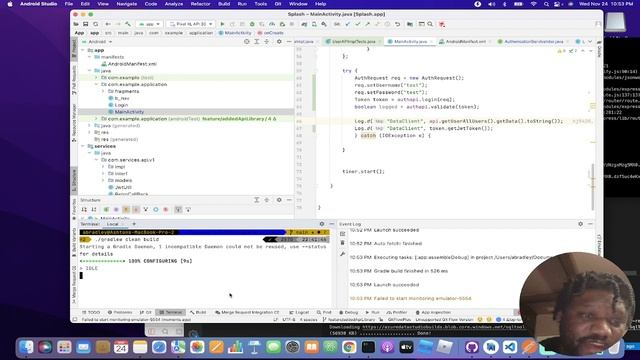This screenshot has width=640, height=360.
Task: Select AndroidManifest.xml in the project tree
Action: pyautogui.click(x=132, y=64)
